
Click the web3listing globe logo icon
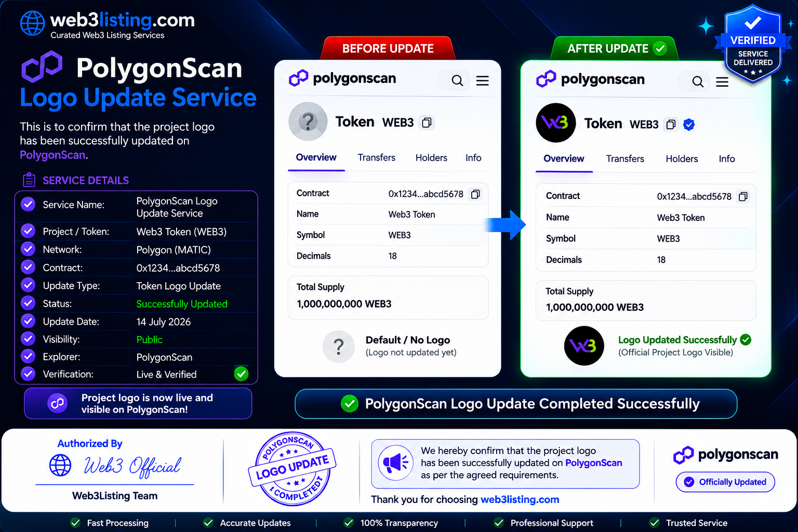[x=32, y=23]
